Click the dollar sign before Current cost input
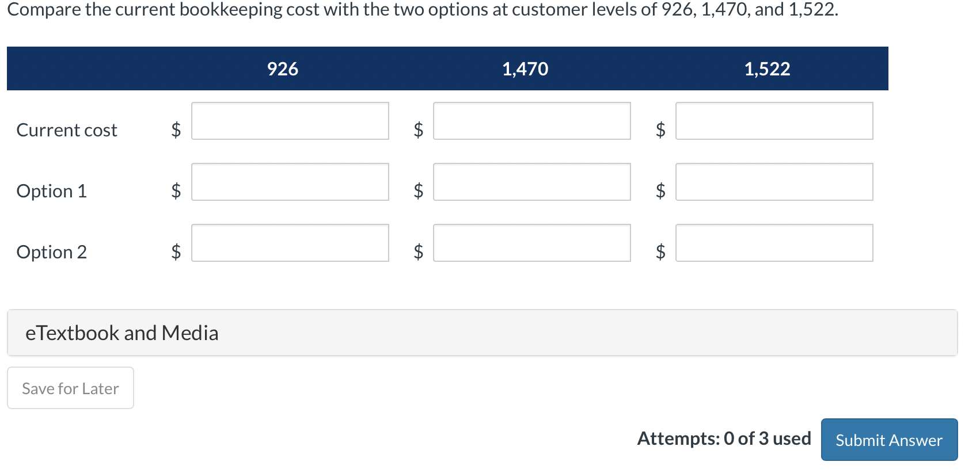The height and width of the screenshot is (473, 980). coord(174,130)
